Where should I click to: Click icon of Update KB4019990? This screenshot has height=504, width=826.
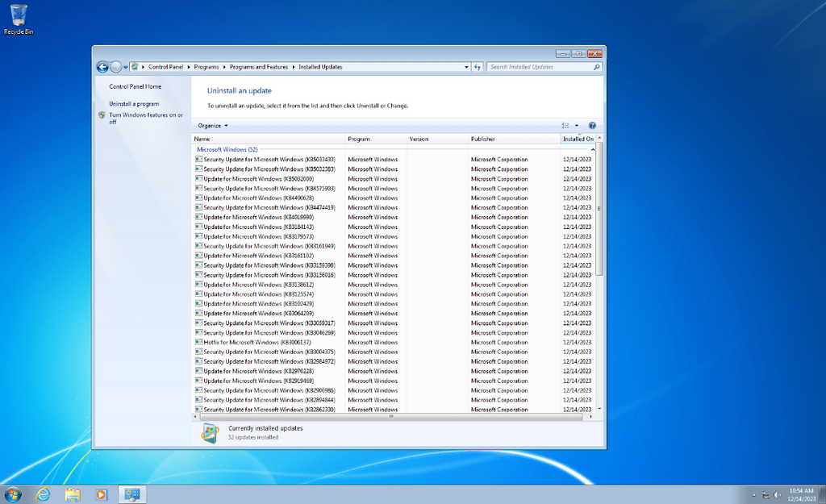(x=198, y=217)
